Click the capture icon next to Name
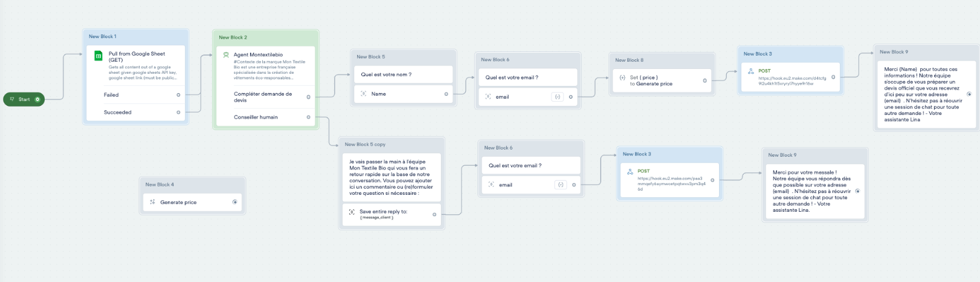Viewport: 980px width, 282px height. click(x=364, y=94)
